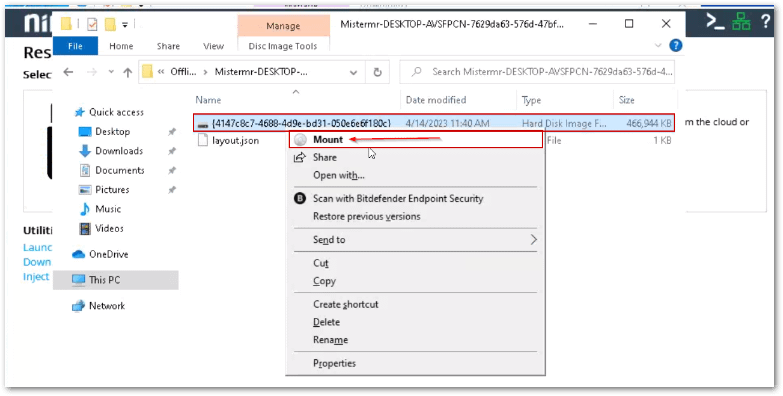Open the terminal prompt icon in background window
783x396 pixels.
715,21
